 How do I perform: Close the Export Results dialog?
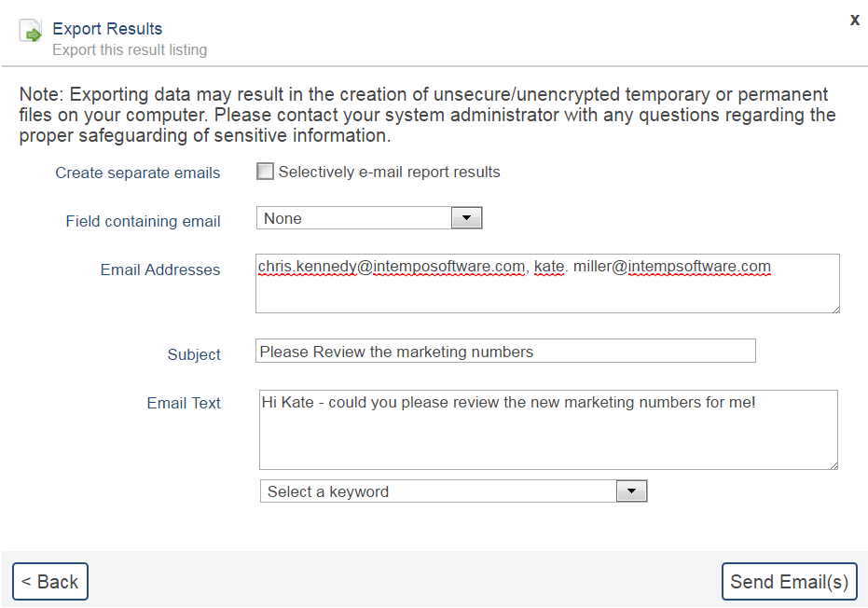tap(854, 20)
